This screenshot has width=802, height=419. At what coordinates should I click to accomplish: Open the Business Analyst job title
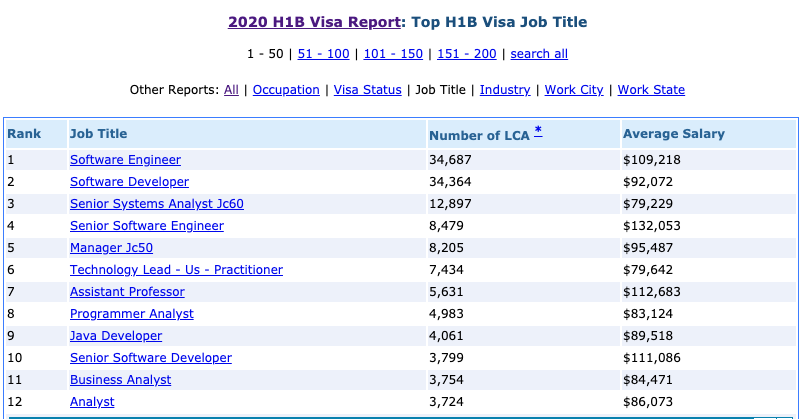click(x=120, y=380)
